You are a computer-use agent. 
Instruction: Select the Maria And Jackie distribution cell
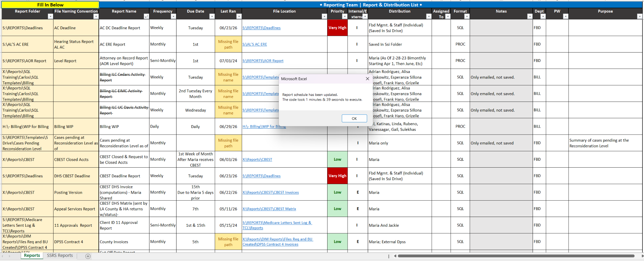(400, 225)
